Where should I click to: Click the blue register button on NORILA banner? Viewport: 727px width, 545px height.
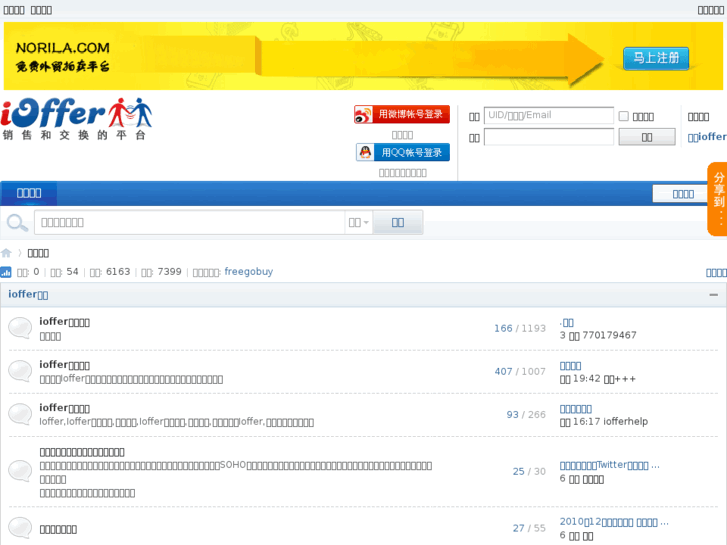pos(656,58)
